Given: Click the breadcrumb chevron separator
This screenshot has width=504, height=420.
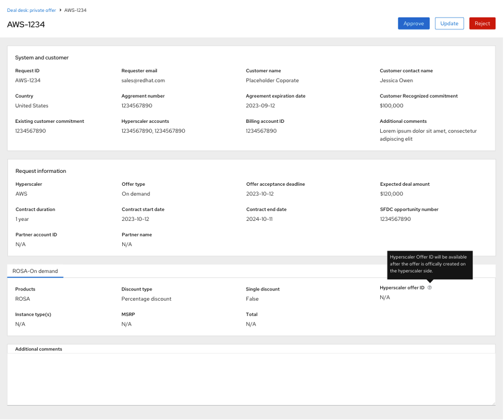Looking at the screenshot, I should click(60, 10).
